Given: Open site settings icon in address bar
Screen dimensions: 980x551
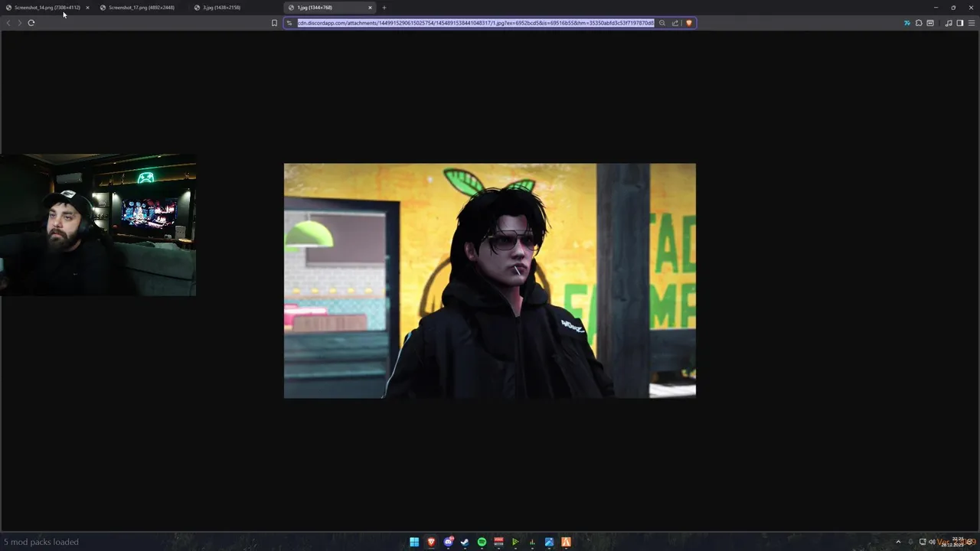Looking at the screenshot, I should click(289, 23).
